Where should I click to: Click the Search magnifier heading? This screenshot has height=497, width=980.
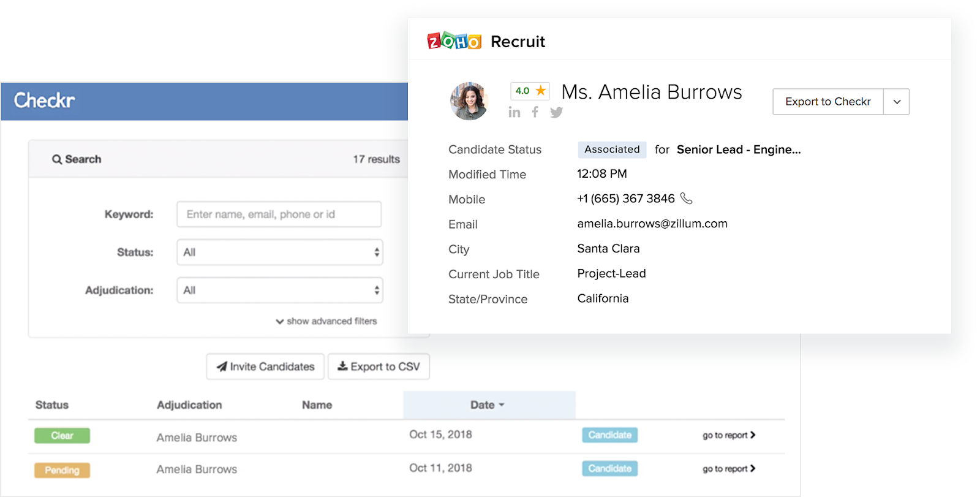(x=77, y=159)
